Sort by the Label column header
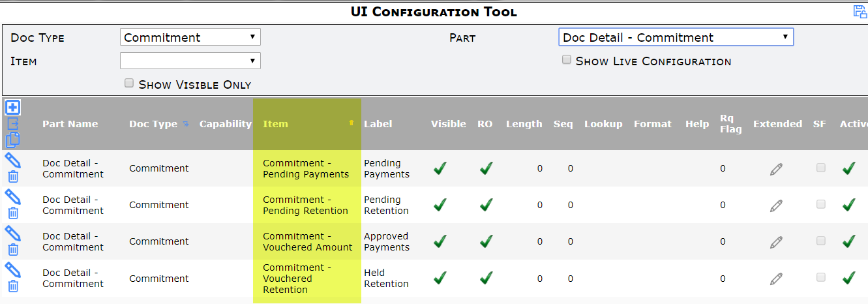The width and height of the screenshot is (868, 304). click(378, 124)
